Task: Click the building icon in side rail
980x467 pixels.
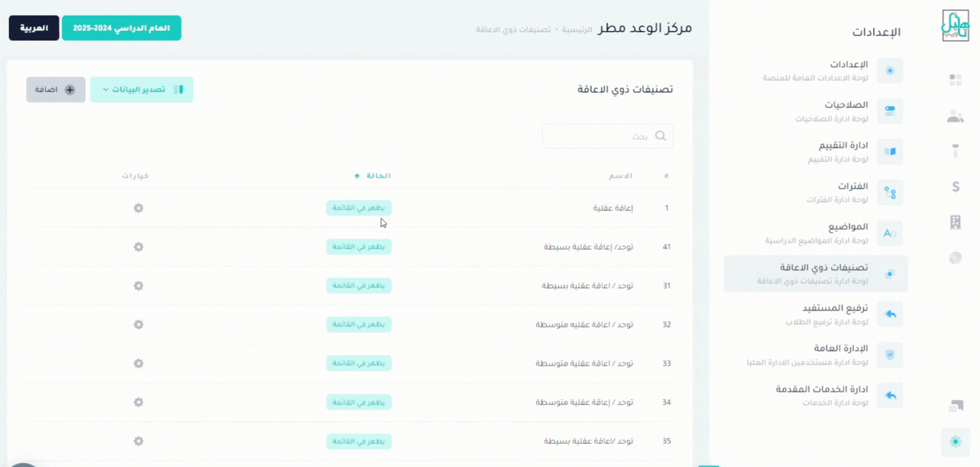Action: click(x=955, y=222)
